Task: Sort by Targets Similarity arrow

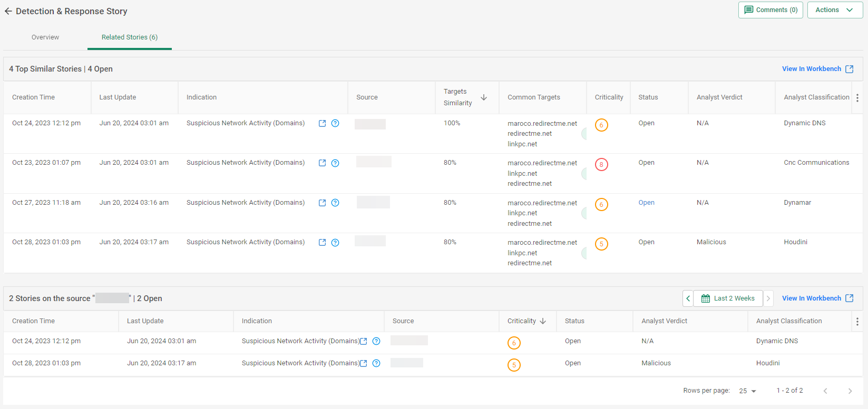Action: 484,97
